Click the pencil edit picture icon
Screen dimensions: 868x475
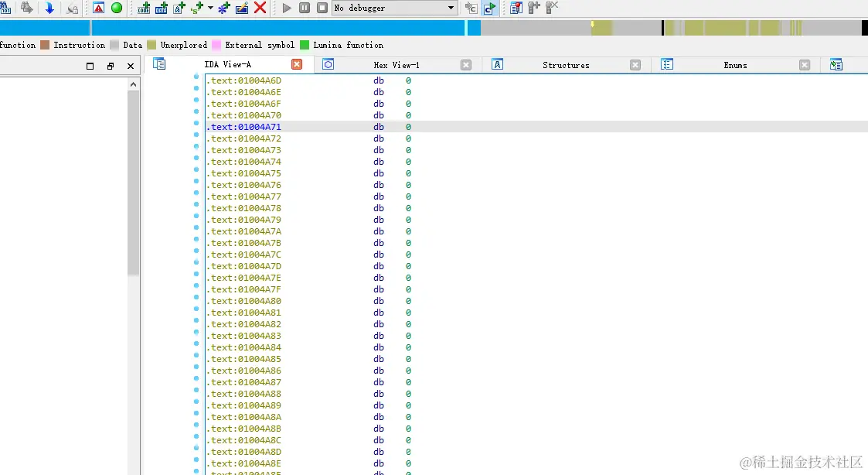[242, 8]
